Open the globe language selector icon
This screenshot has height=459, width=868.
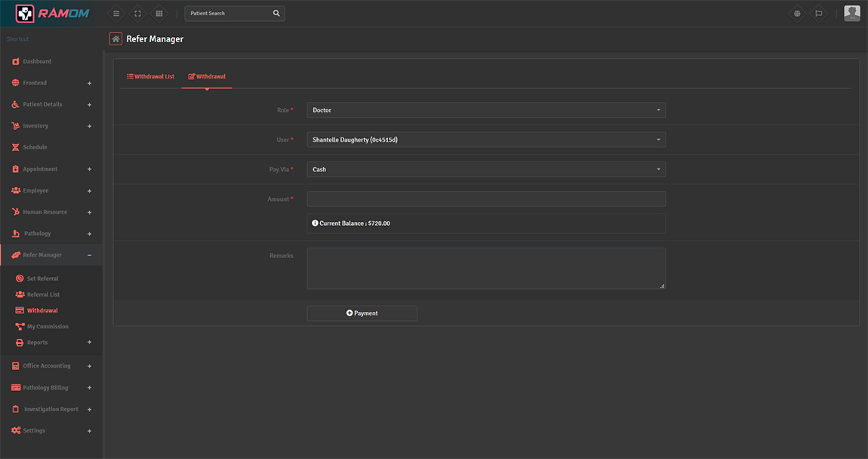(797, 14)
